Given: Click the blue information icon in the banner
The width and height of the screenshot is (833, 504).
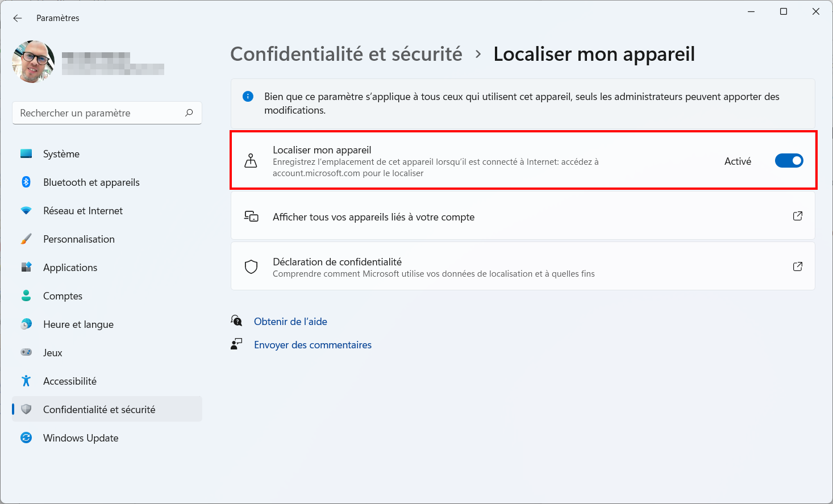Looking at the screenshot, I should click(248, 97).
